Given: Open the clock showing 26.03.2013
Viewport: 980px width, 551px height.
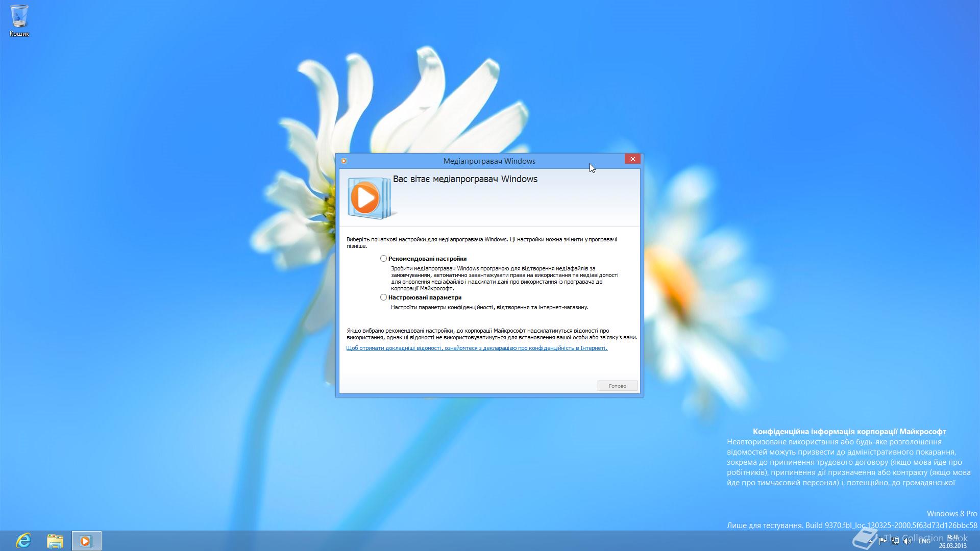Looking at the screenshot, I should coord(952,541).
